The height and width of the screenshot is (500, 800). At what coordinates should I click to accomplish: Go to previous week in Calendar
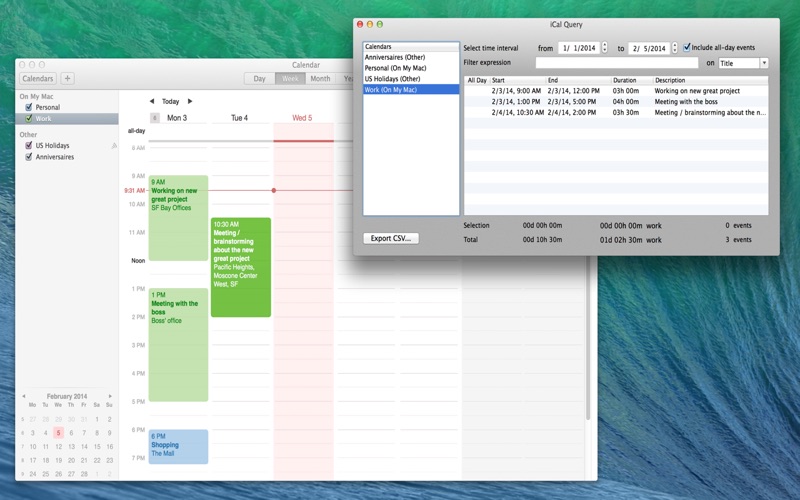pos(152,101)
